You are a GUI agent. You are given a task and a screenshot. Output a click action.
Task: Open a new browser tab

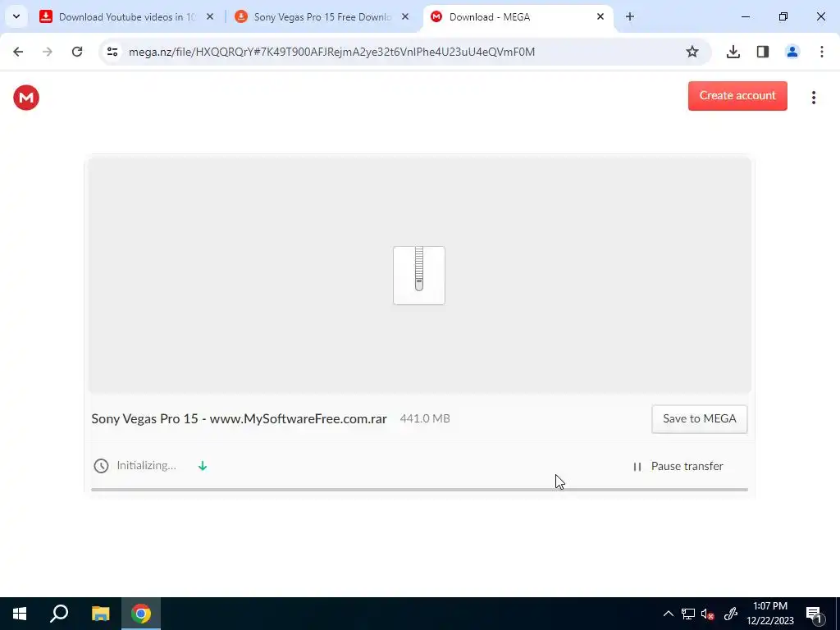[x=630, y=17]
